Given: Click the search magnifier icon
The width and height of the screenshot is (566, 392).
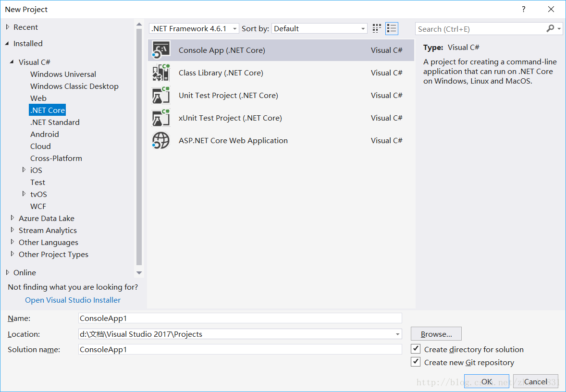Looking at the screenshot, I should tap(550, 28).
